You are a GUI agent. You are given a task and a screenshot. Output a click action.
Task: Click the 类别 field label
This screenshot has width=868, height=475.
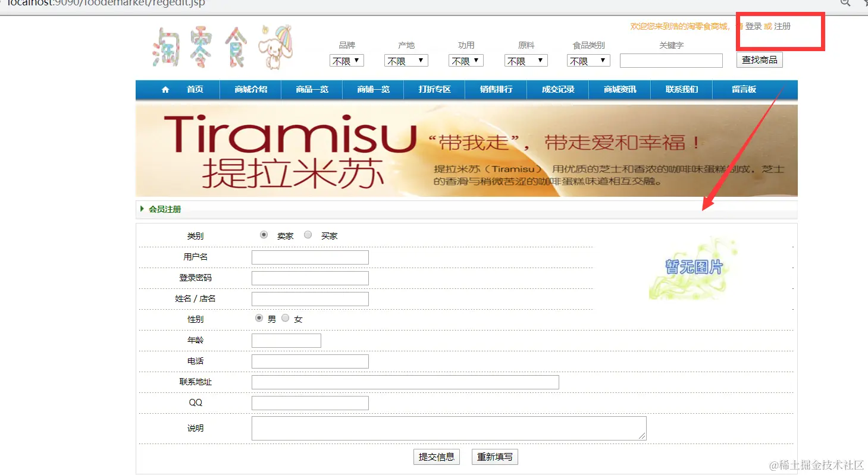point(195,236)
